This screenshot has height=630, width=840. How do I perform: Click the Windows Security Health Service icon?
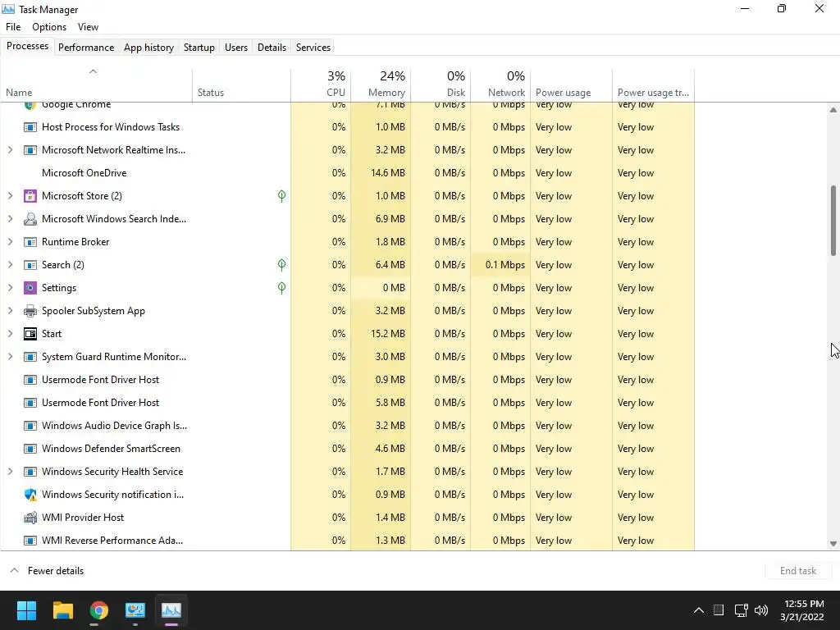(x=30, y=472)
